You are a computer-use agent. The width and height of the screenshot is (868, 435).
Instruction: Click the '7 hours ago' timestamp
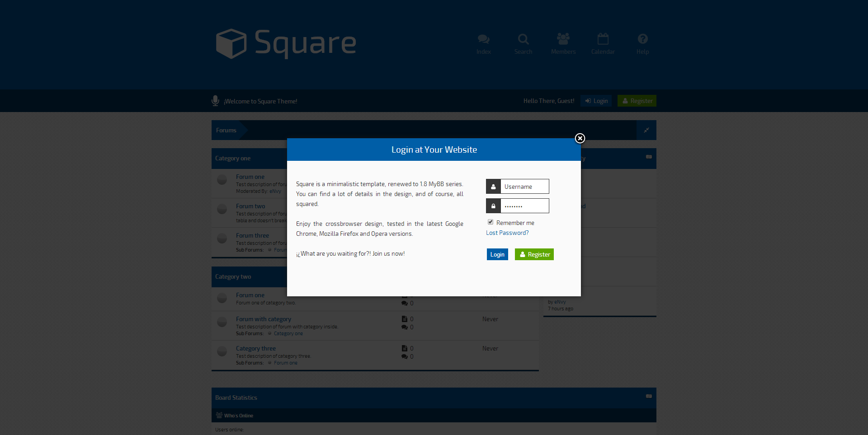pyautogui.click(x=561, y=309)
